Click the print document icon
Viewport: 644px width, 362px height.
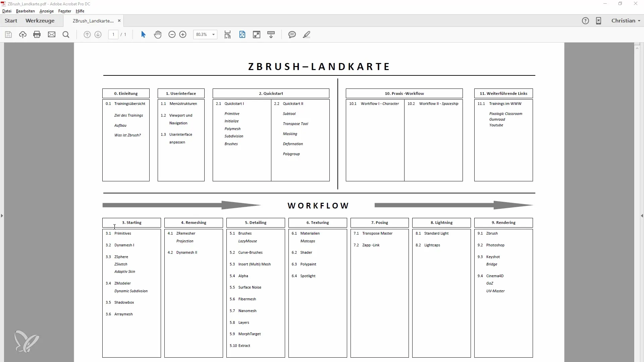[37, 35]
